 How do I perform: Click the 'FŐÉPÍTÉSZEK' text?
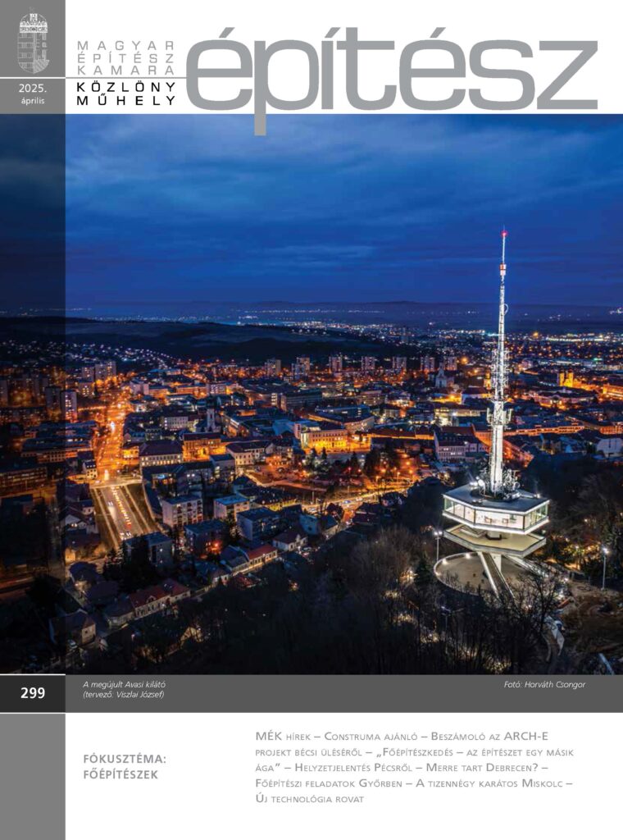point(121,774)
